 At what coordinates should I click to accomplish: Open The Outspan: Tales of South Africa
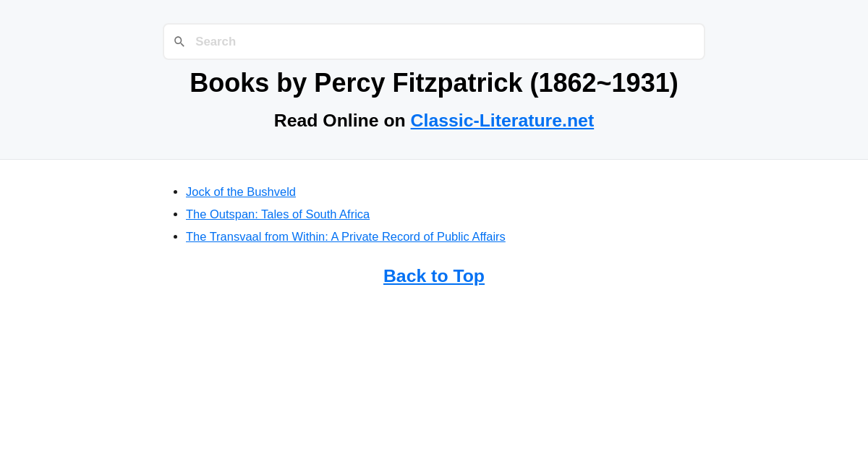coord(277,214)
